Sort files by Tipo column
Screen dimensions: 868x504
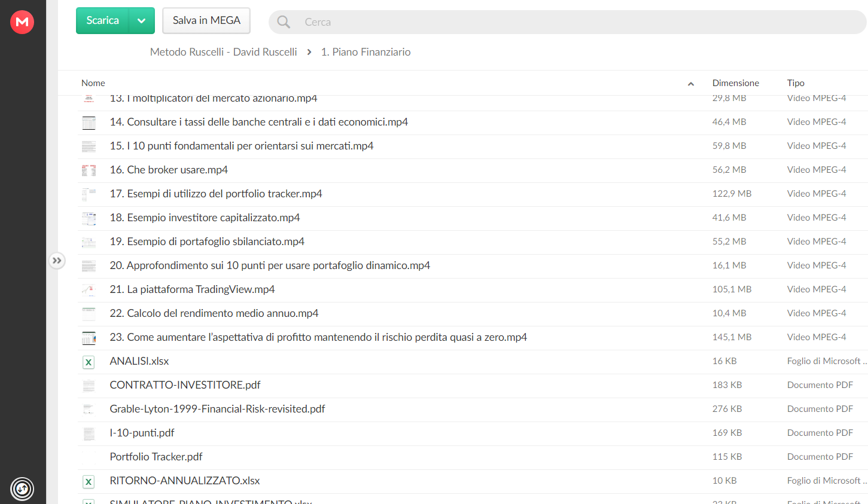tap(796, 83)
